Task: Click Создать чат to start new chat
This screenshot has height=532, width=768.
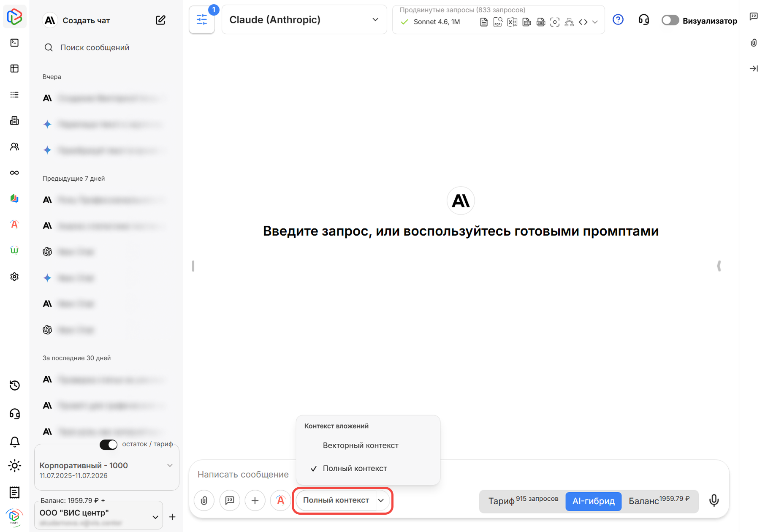Action: [x=86, y=20]
